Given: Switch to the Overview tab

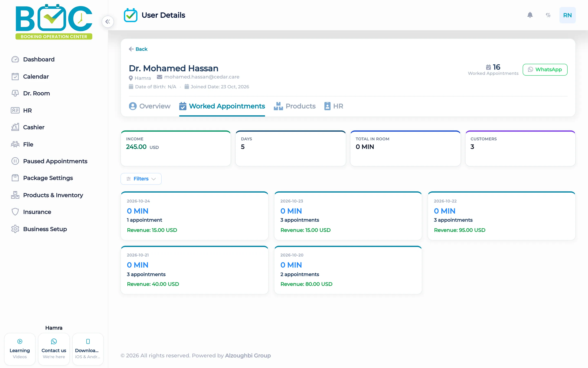Looking at the screenshot, I should point(150,106).
